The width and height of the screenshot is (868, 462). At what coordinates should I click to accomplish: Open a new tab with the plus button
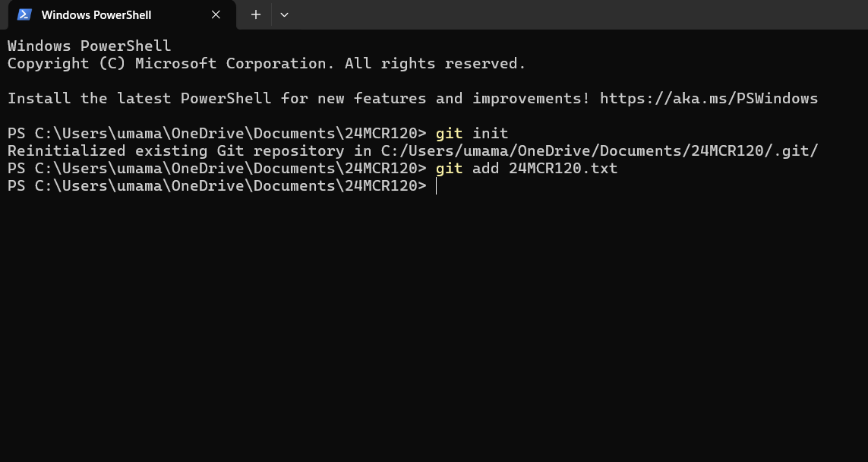(x=256, y=15)
